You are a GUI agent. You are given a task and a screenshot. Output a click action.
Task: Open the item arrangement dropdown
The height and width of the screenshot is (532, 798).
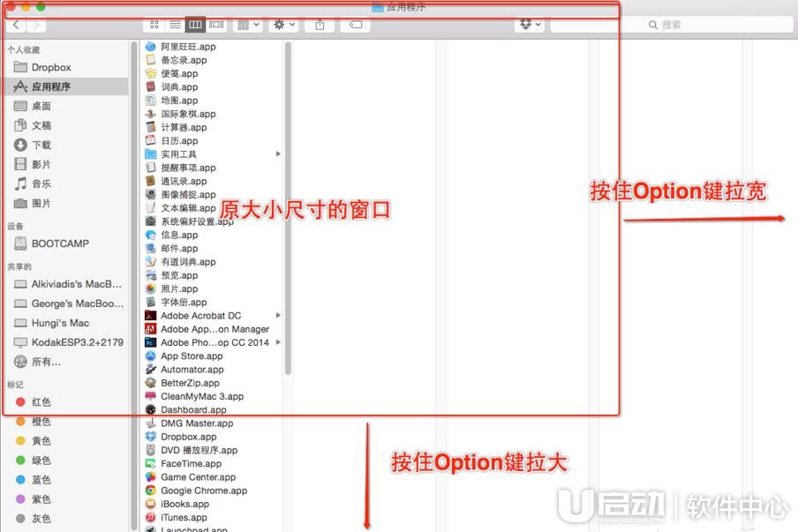click(248, 25)
